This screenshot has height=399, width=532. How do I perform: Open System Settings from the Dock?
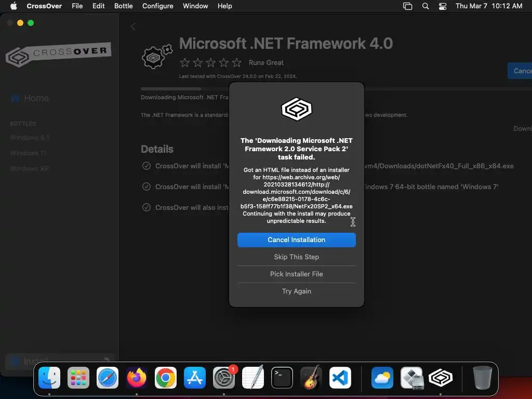point(224,378)
